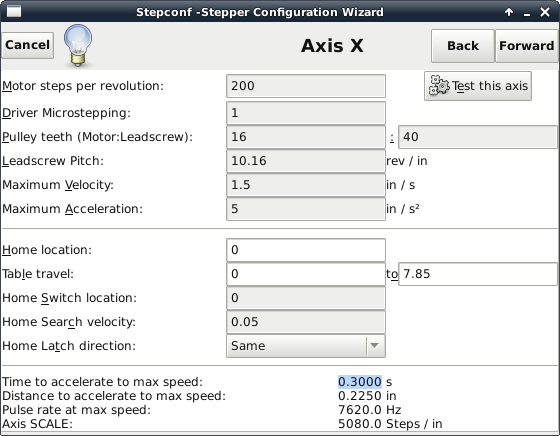Open the window menu icon in title bar
The width and height of the screenshot is (560, 436).
tap(14, 11)
